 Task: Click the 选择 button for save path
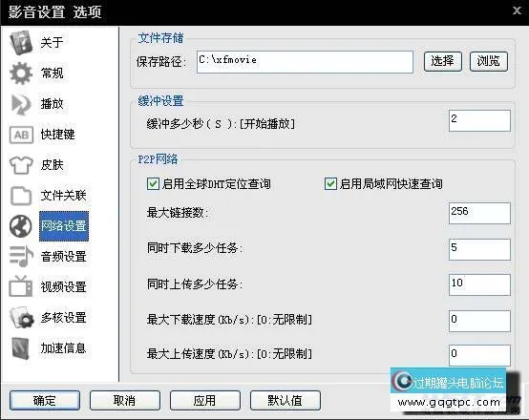443,61
